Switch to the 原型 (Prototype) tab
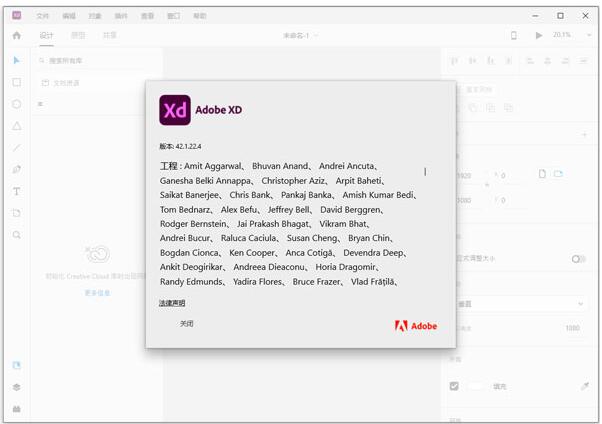This screenshot has height=424, width=602. (78, 35)
